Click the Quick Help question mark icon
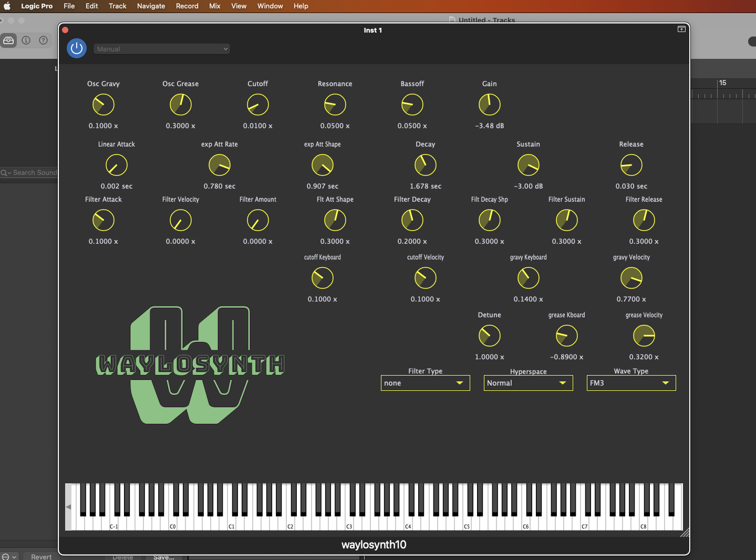The height and width of the screenshot is (560, 756). coord(44,40)
